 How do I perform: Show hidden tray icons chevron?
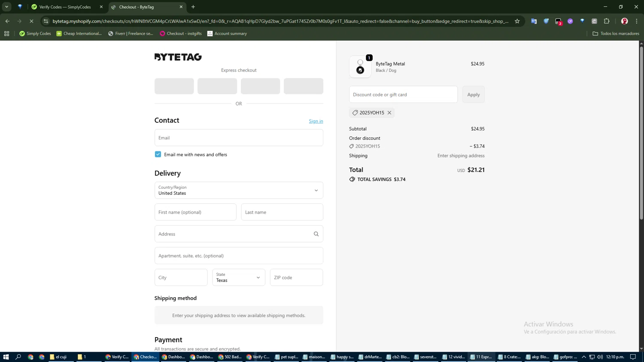pos(584,357)
